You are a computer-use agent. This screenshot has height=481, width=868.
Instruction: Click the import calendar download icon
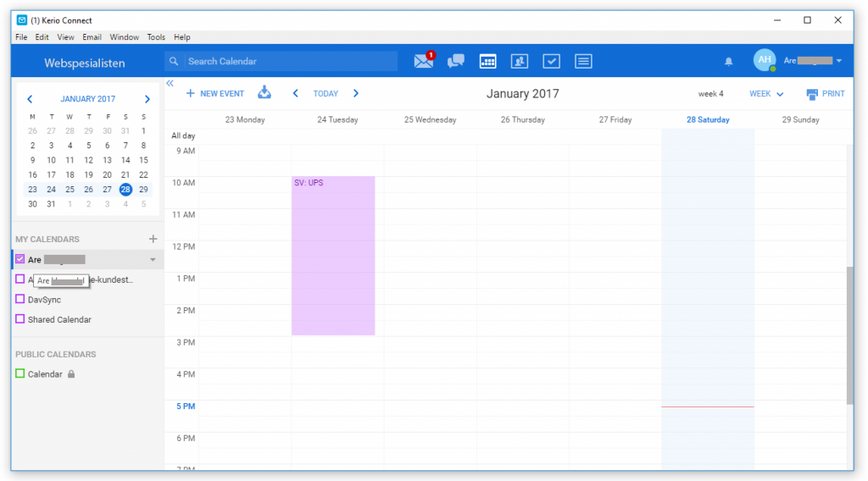pyautogui.click(x=264, y=92)
